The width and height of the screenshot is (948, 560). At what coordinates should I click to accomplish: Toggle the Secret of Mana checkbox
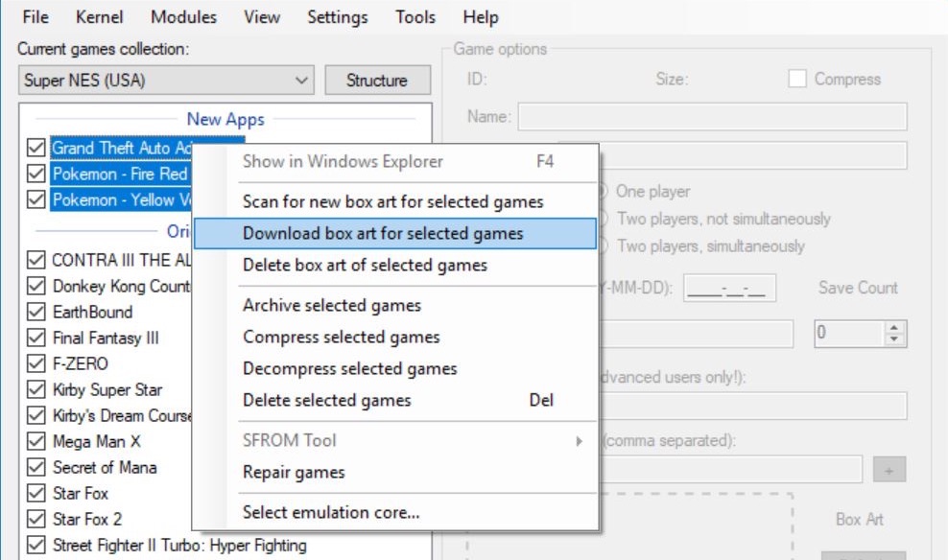point(36,468)
